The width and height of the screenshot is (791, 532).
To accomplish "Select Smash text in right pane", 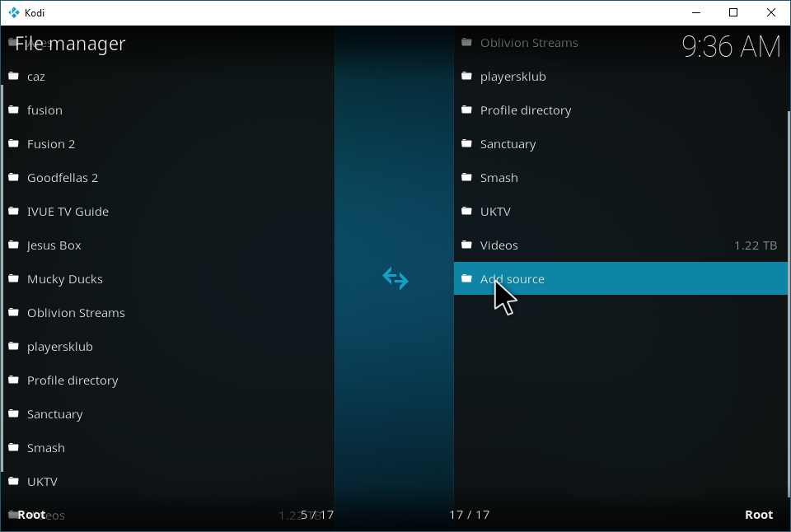I will click(x=499, y=178).
